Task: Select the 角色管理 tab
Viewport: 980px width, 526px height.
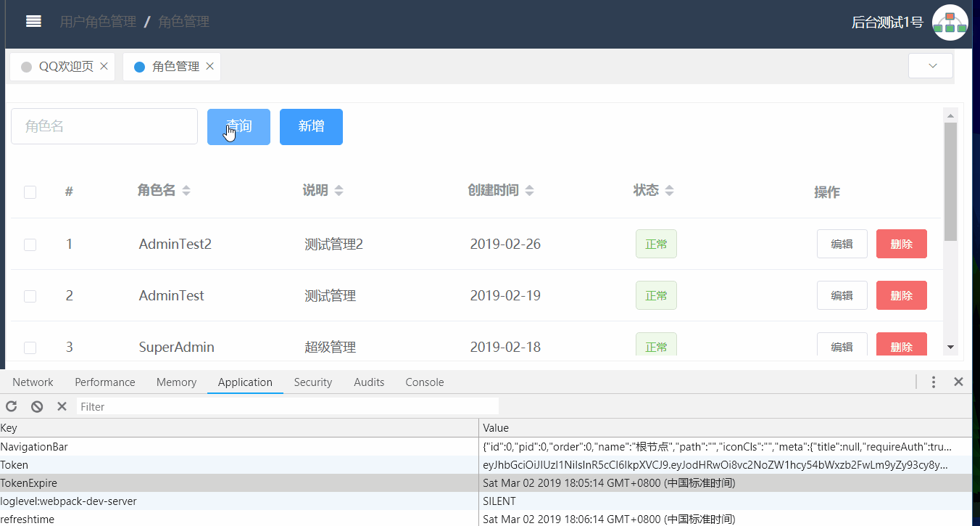Action: pos(172,66)
